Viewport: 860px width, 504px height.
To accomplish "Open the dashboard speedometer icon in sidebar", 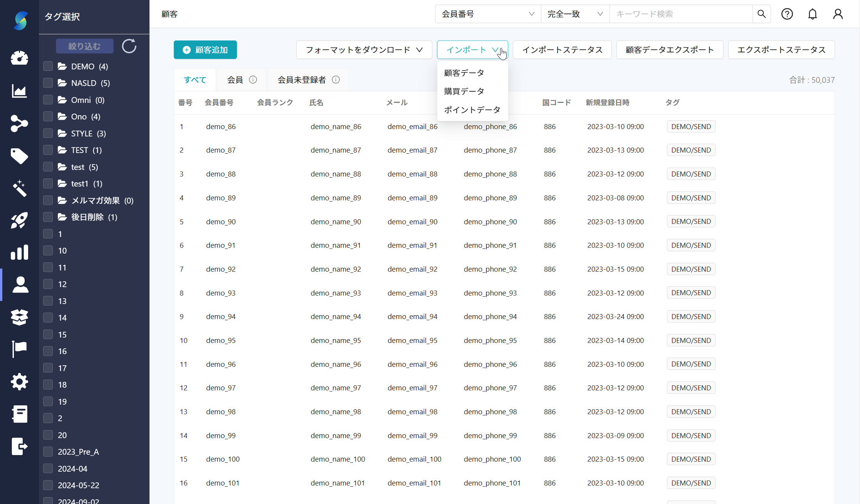I will click(x=19, y=58).
